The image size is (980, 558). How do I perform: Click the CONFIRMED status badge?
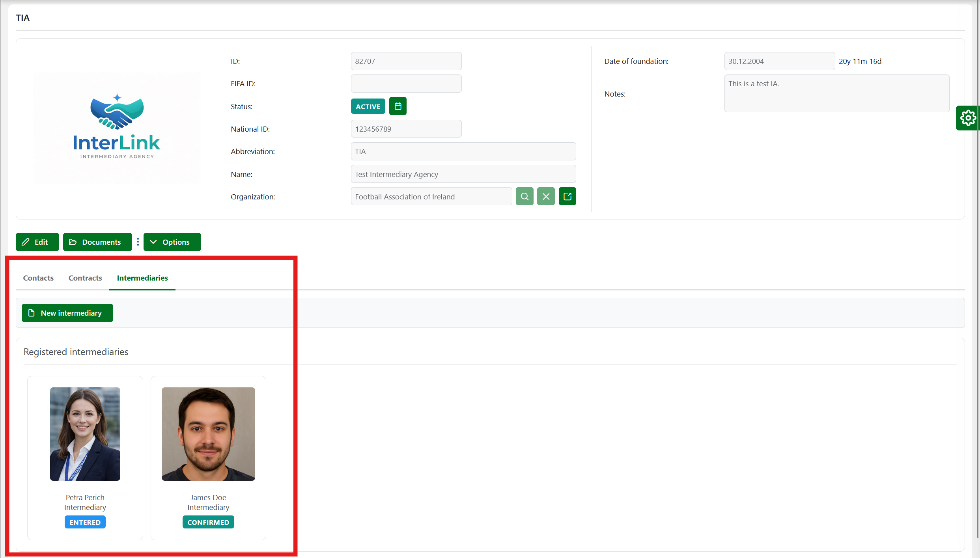pyautogui.click(x=208, y=522)
